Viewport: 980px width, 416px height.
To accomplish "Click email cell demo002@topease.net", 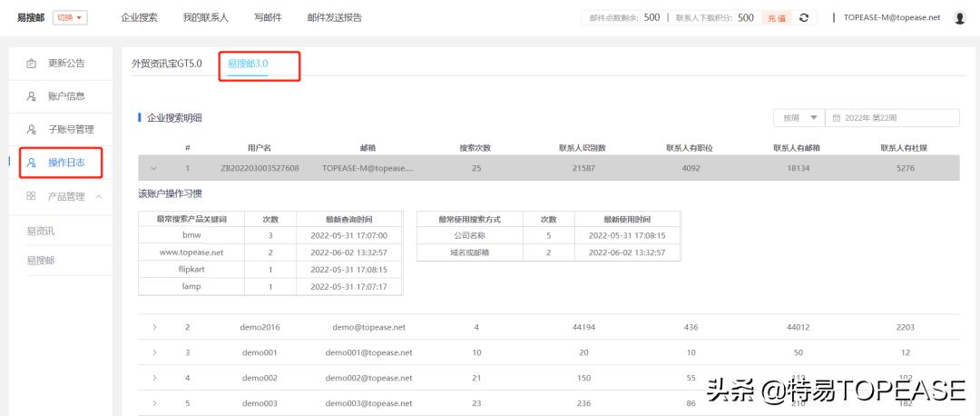I will pos(368,379).
